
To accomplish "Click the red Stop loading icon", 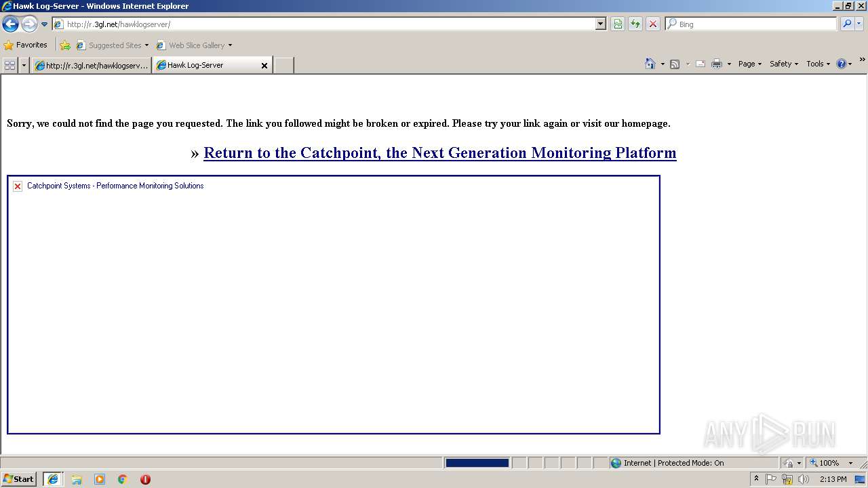I will pos(653,24).
